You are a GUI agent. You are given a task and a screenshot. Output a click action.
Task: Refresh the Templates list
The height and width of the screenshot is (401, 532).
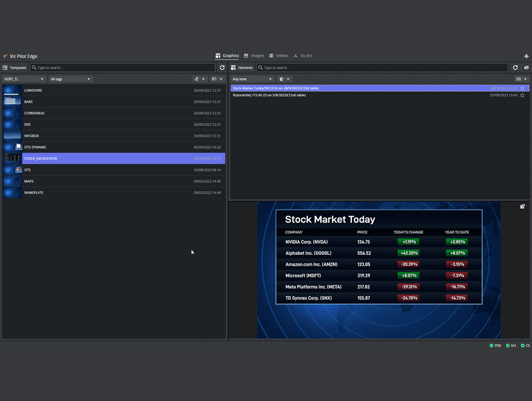(x=222, y=68)
